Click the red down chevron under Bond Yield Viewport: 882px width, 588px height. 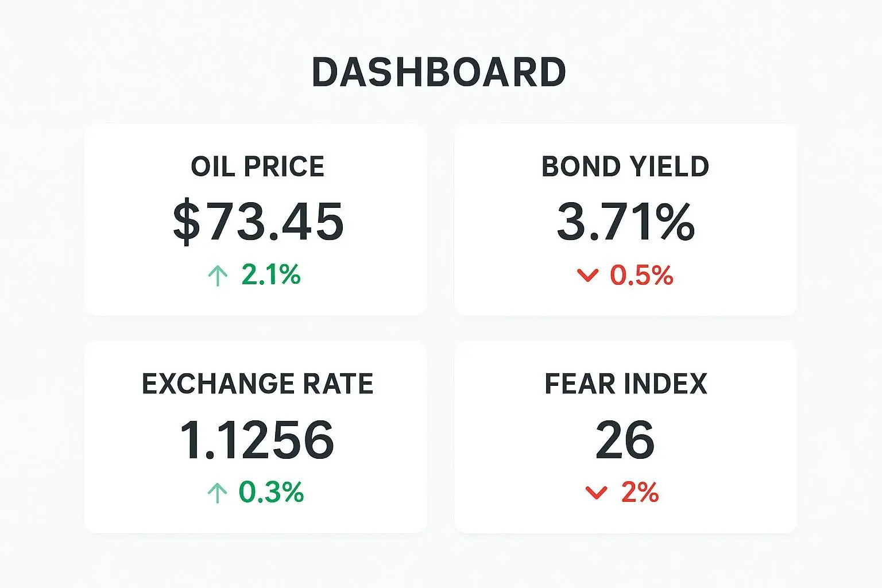click(x=587, y=276)
